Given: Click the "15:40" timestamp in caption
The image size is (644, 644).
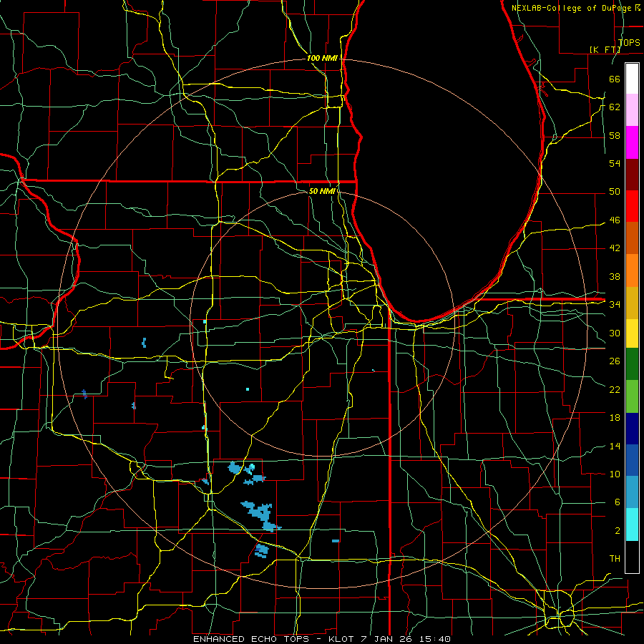Looking at the screenshot, I should [435, 639].
